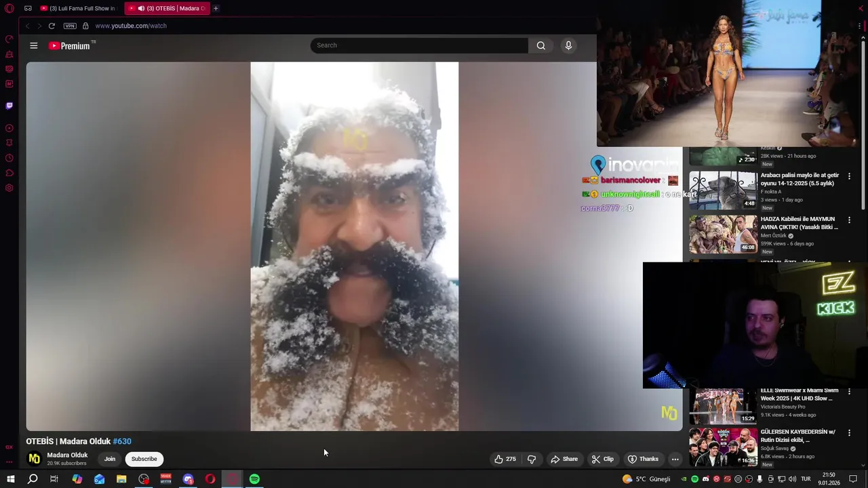Open the Opera GX main menu logo
This screenshot has height=488, width=868.
[x=9, y=8]
